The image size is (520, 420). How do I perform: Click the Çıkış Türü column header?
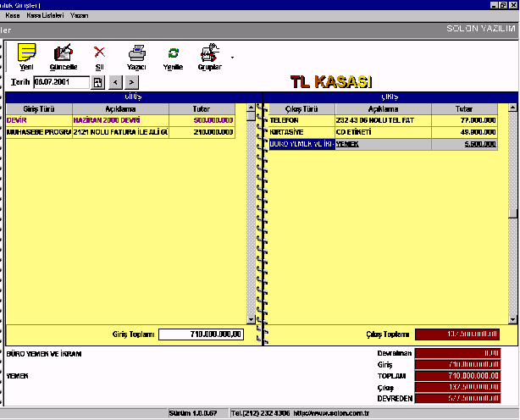[x=301, y=109]
